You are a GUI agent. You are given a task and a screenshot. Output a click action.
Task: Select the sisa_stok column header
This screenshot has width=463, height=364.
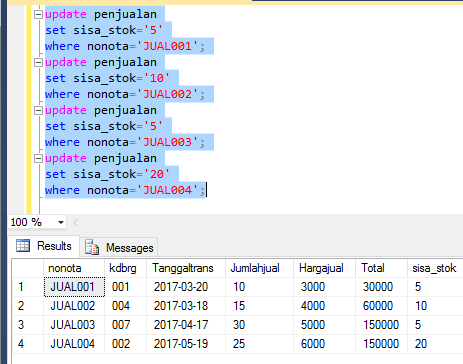pyautogui.click(x=435, y=268)
